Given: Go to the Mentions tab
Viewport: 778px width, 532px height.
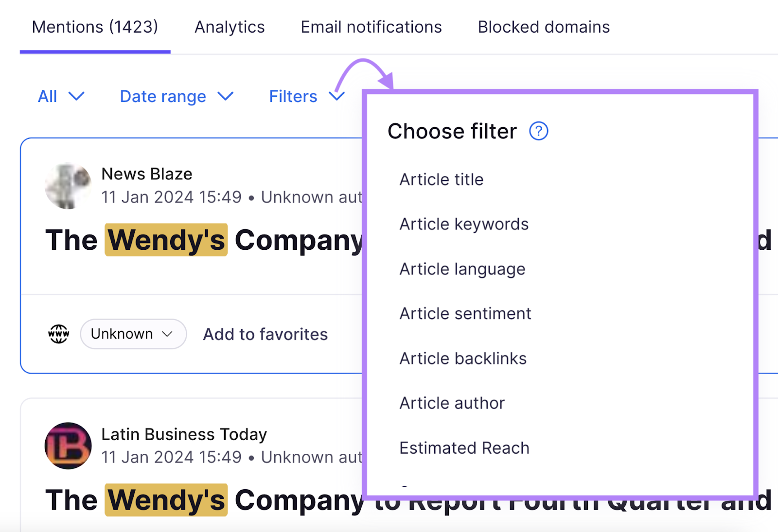Looking at the screenshot, I should 95,27.
